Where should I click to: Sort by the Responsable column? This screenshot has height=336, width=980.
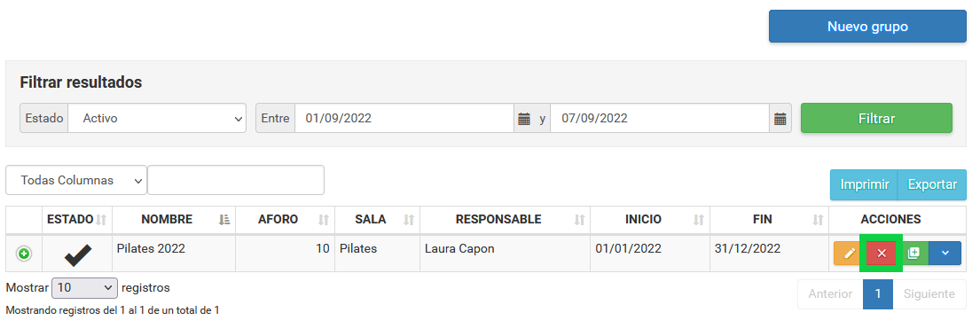[x=505, y=220]
